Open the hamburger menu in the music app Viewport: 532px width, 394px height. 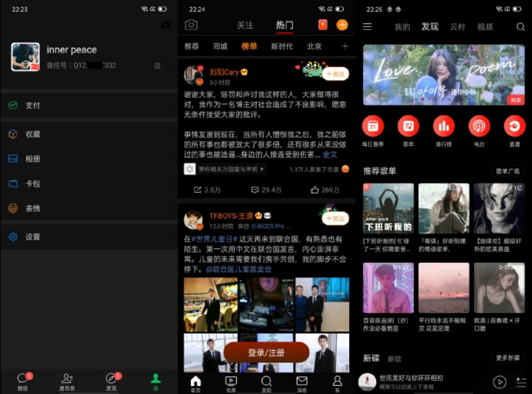coord(368,28)
